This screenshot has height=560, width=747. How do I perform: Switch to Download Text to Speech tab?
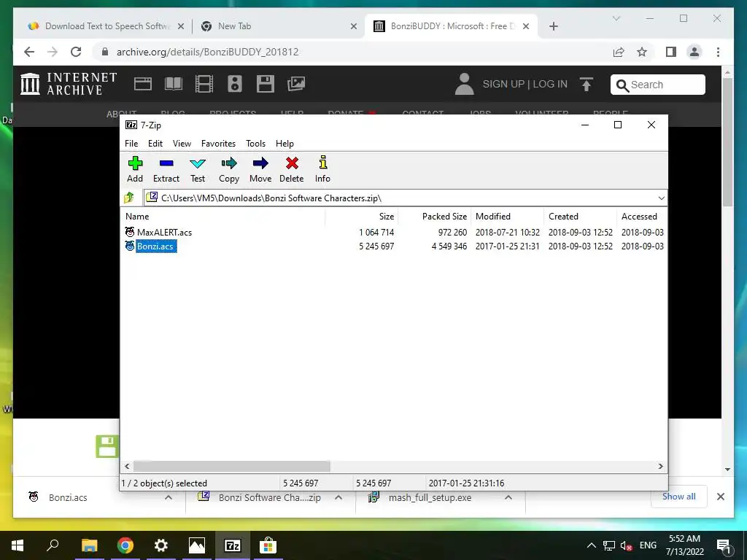[107, 26]
